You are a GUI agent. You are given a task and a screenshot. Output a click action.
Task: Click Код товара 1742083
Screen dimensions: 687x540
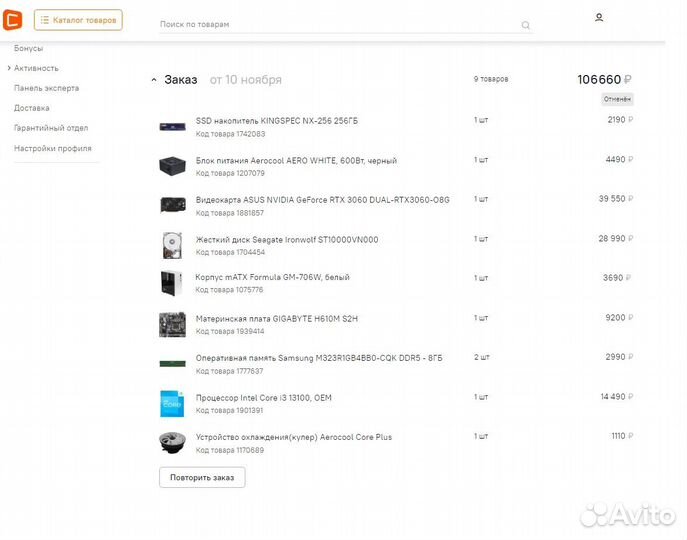pyautogui.click(x=230, y=134)
